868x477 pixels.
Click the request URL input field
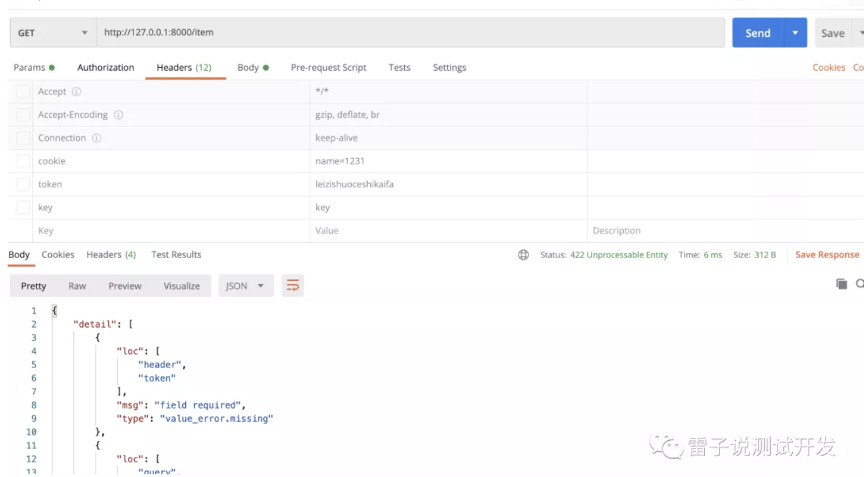tap(410, 33)
